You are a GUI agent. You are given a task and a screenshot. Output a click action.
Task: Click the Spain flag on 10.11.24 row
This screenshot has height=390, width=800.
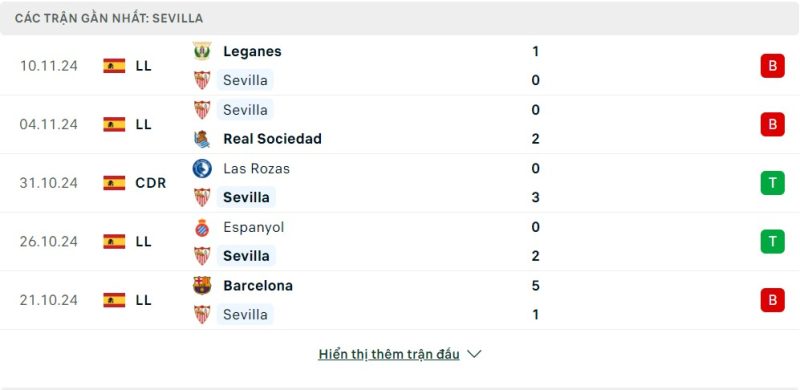point(114,66)
